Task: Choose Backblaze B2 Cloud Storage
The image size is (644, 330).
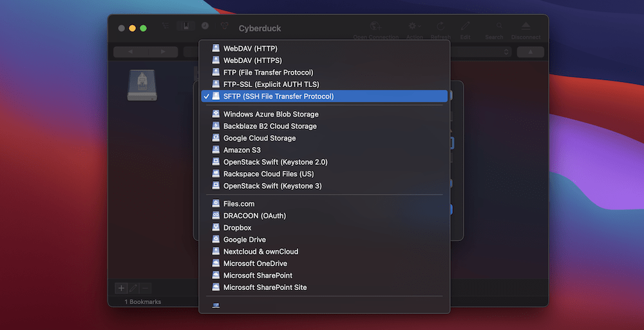Action: tap(270, 126)
